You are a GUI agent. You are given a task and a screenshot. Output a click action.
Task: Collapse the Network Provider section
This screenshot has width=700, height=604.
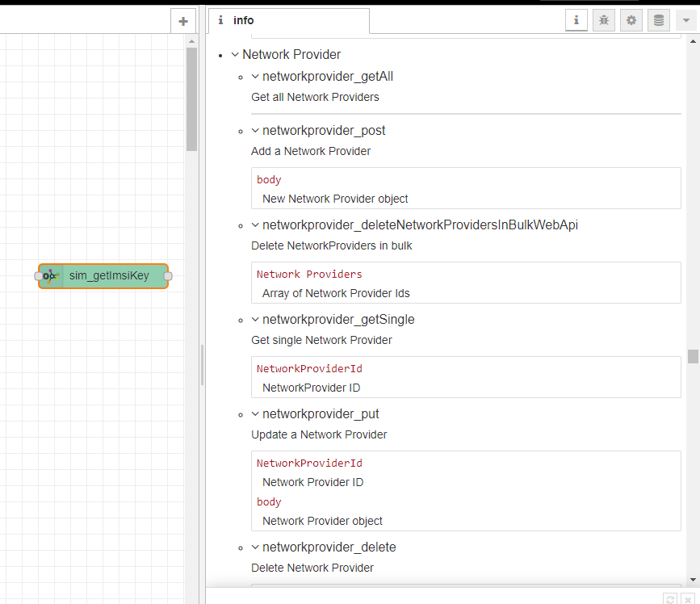pyautogui.click(x=235, y=55)
